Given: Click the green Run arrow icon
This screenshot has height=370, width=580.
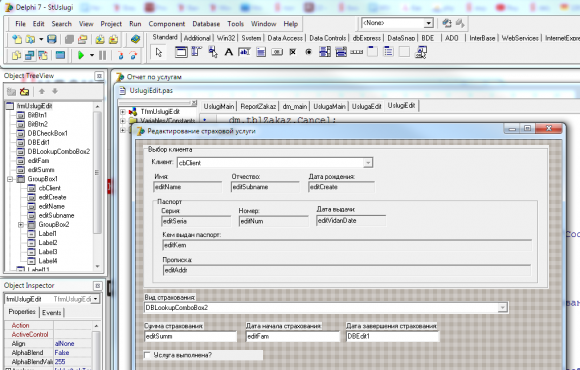Looking at the screenshot, I should coord(81,56).
